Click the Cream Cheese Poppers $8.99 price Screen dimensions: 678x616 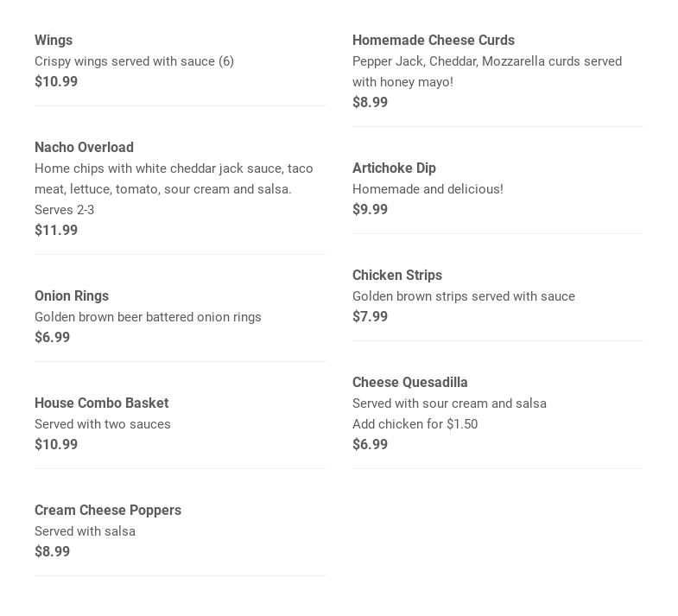point(52,551)
